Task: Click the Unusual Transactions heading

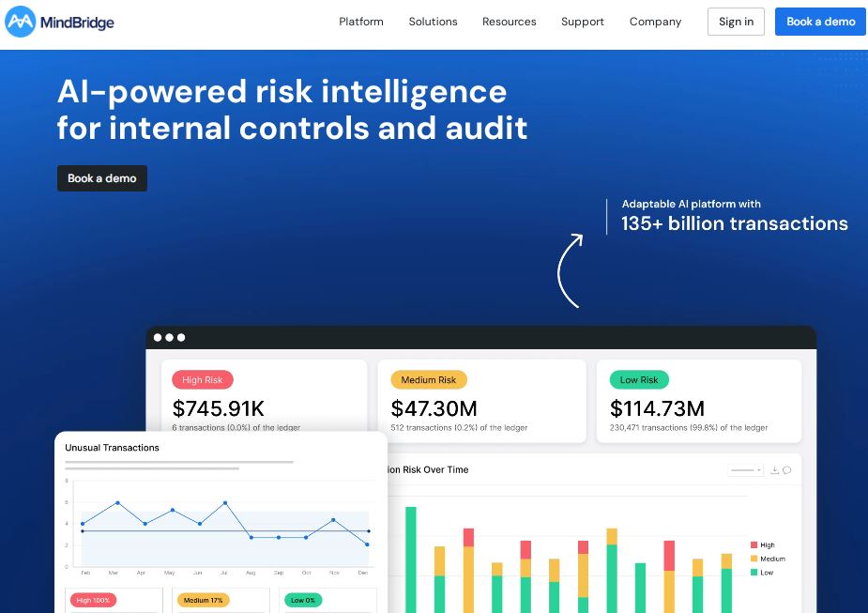Action: point(112,448)
